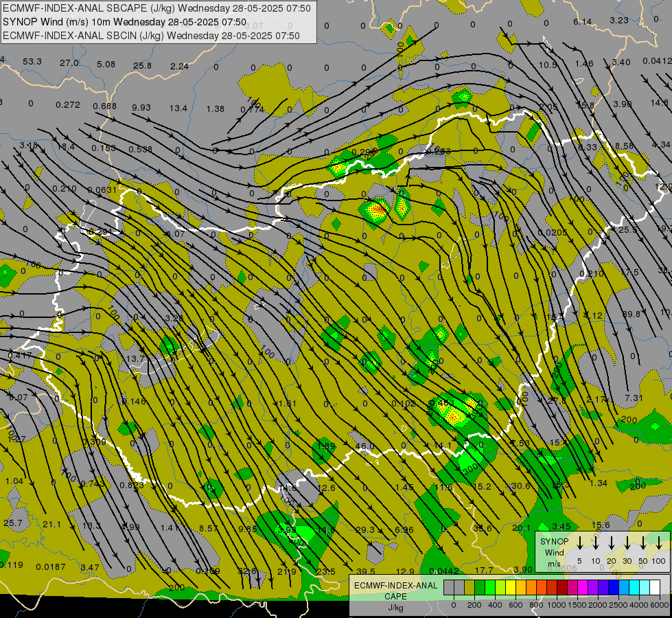Click the 3.23 value on the map

click(619, 20)
